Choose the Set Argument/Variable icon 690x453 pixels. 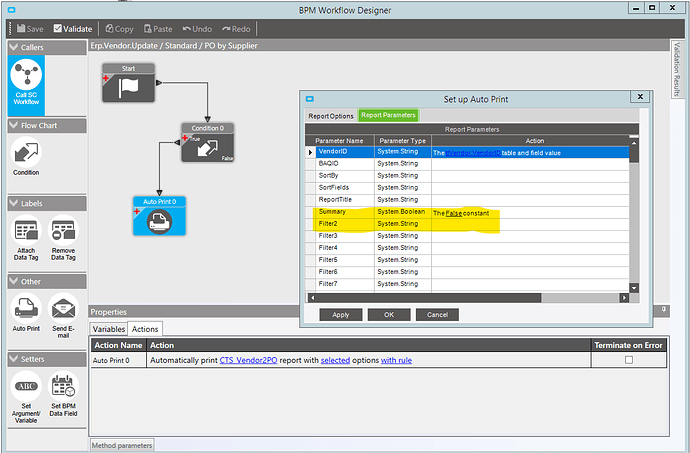26,386
